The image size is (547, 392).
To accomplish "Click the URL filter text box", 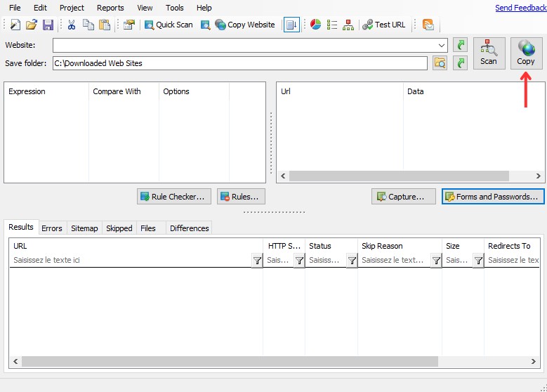I will (131, 261).
